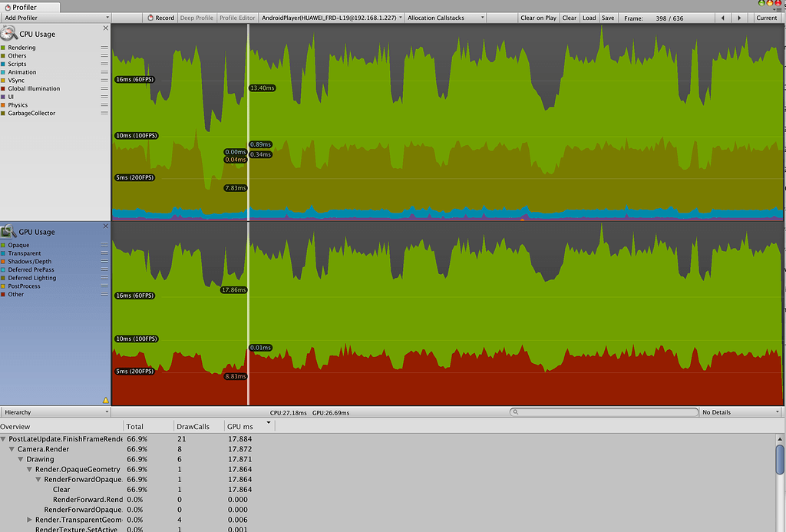
Task: Click the GPU Usage profiler icon
Action: [9, 231]
